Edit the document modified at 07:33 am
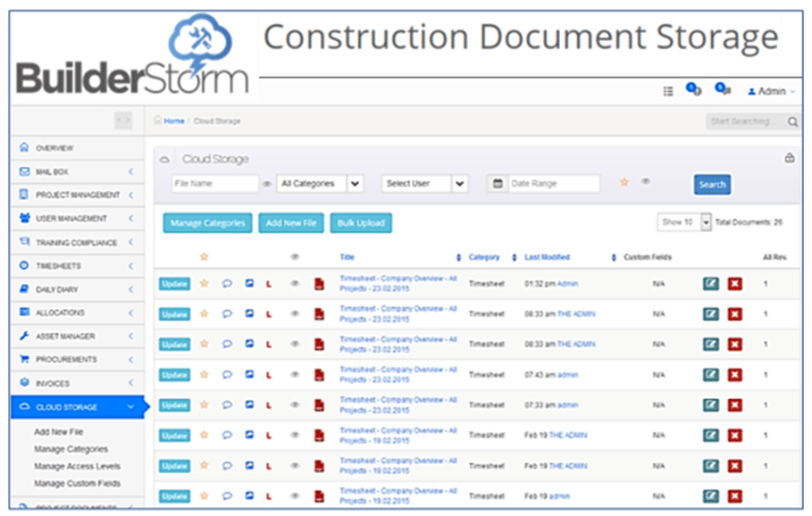The image size is (812, 516). pyautogui.click(x=711, y=404)
